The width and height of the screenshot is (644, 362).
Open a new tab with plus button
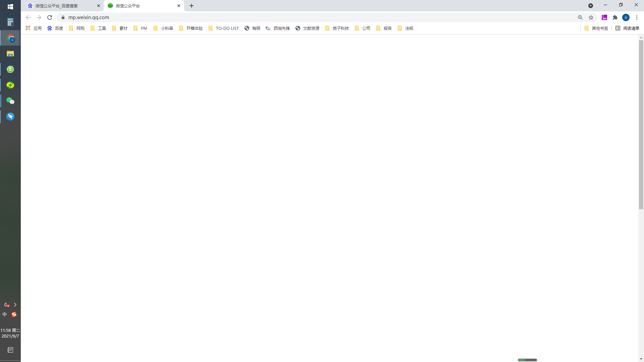pos(192,6)
